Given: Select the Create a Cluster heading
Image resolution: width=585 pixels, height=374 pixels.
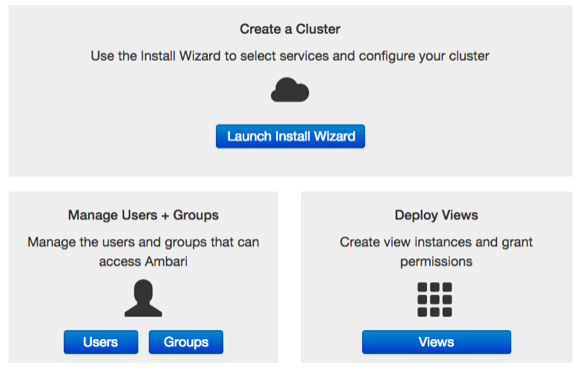Looking at the screenshot, I should (x=290, y=29).
